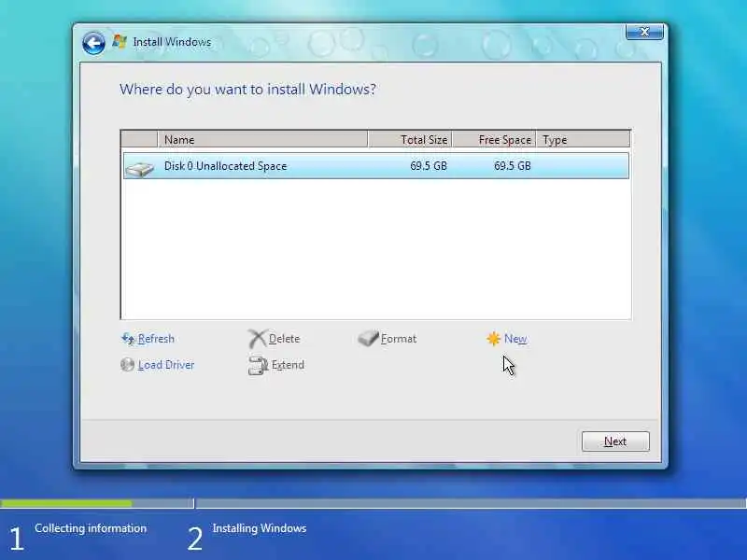Click the 'Where do you want to install Windows?' heading
The width and height of the screenshot is (747, 560).
pos(247,89)
